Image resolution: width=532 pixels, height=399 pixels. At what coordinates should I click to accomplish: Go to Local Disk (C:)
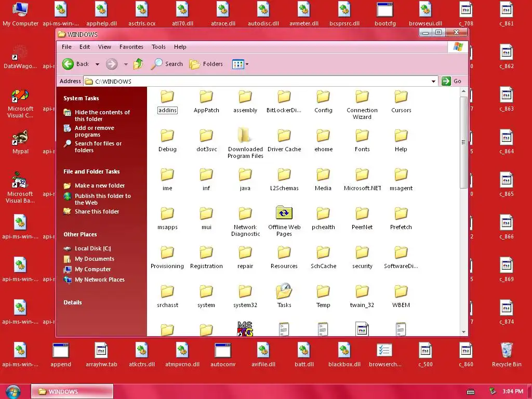(x=92, y=248)
